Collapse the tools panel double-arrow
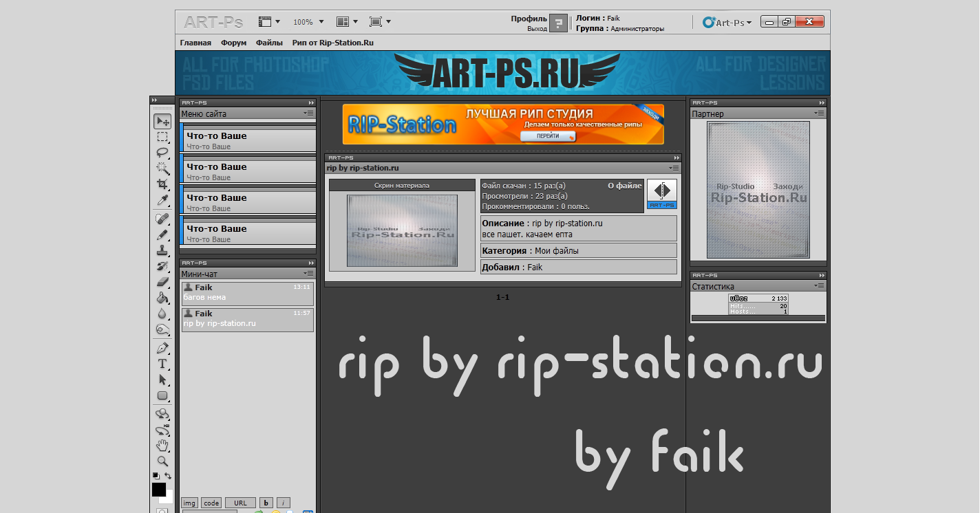Screen dimensions: 980x513 [x=154, y=100]
